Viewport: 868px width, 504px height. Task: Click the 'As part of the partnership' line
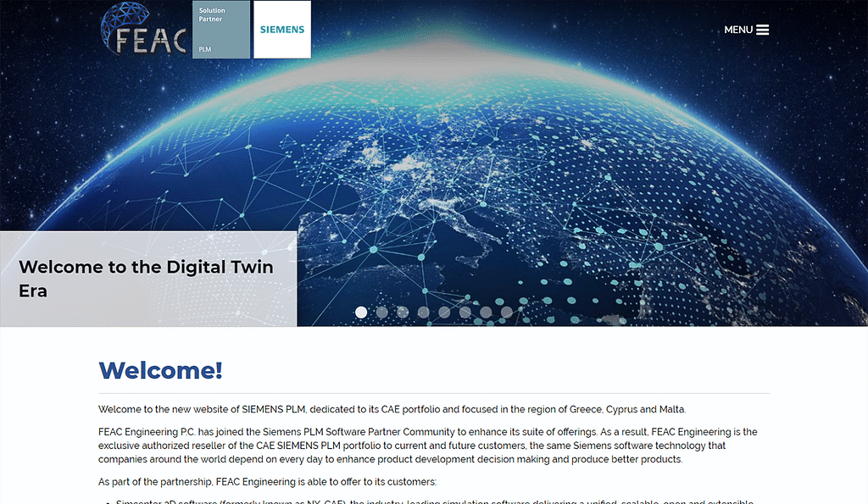point(267,481)
